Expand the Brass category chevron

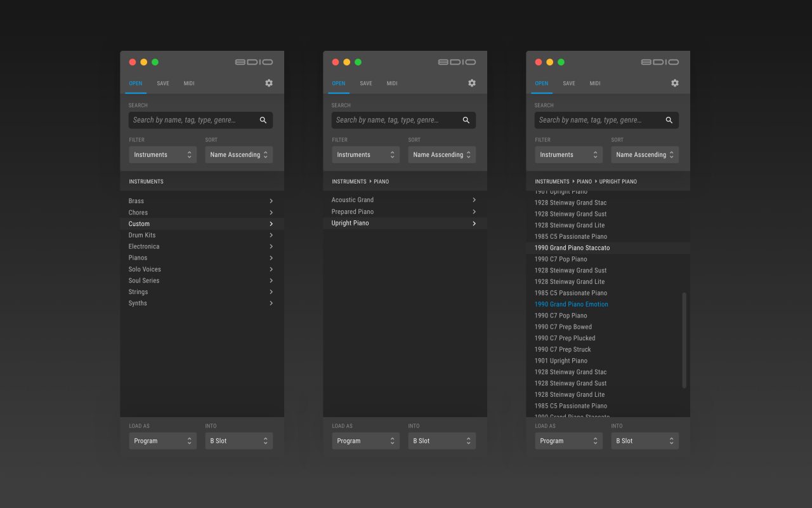(271, 201)
